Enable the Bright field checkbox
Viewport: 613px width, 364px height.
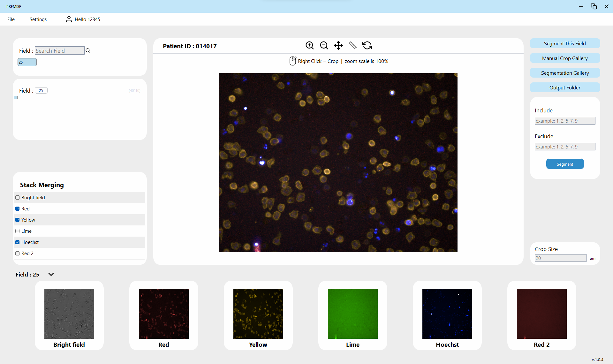click(18, 198)
